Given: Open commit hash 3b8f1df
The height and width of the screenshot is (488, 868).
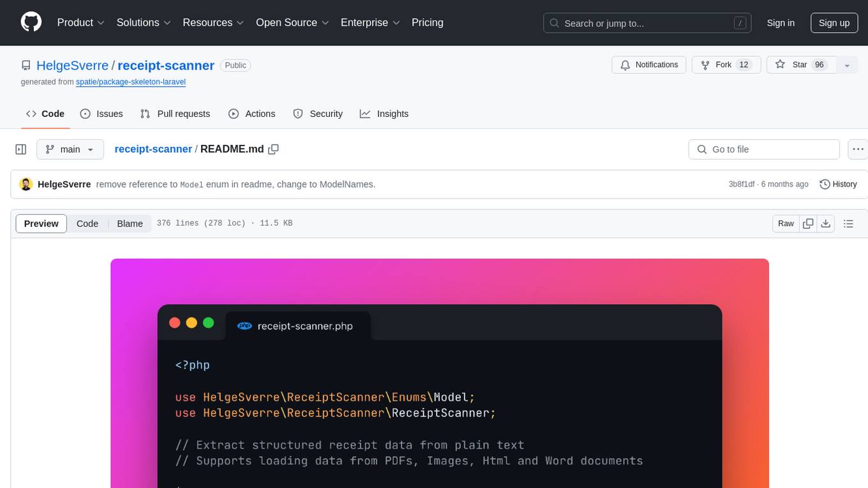Looking at the screenshot, I should click(742, 184).
